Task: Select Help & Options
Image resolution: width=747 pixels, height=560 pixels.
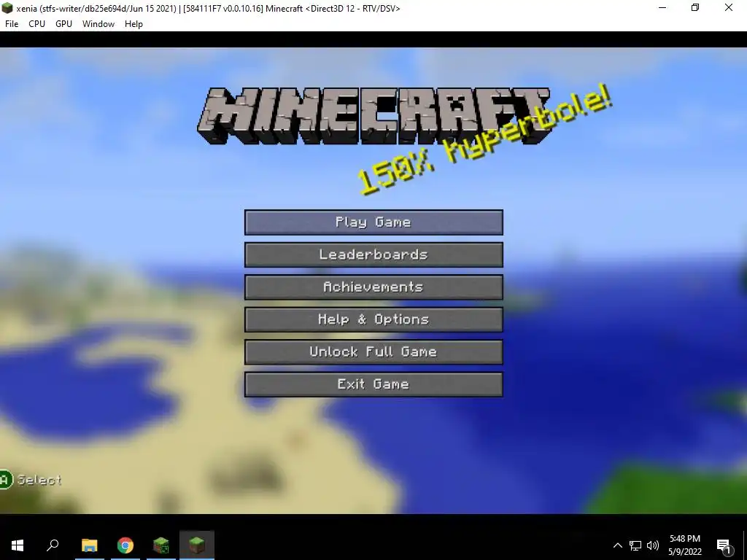Action: click(373, 319)
